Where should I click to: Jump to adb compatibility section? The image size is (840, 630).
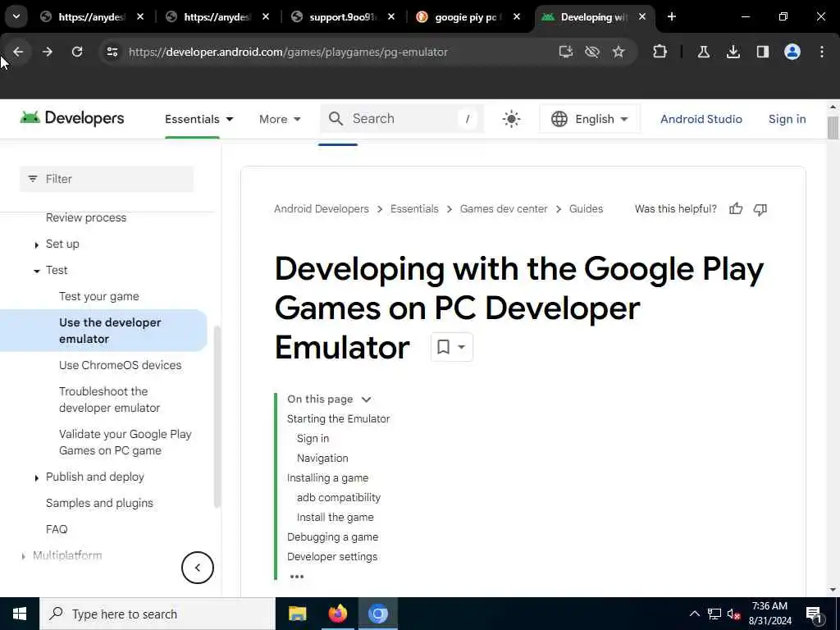pos(339,498)
